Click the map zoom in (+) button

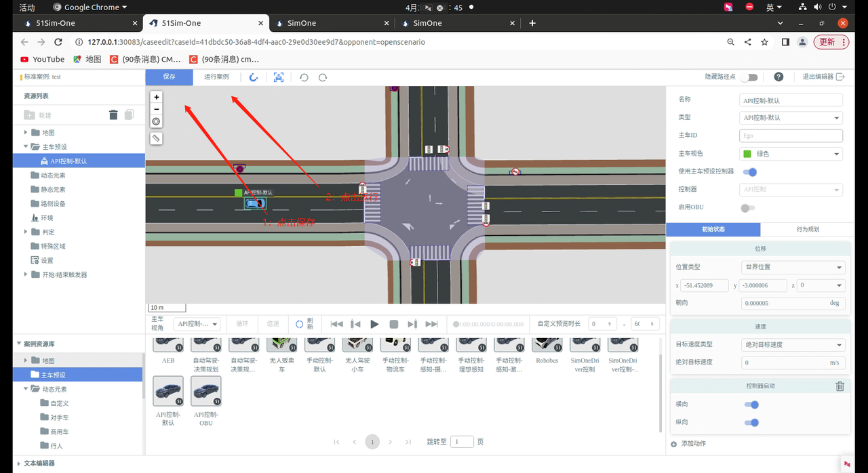point(157,97)
